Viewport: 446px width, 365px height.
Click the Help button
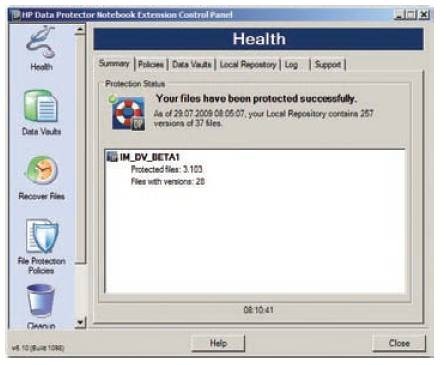coord(218,343)
